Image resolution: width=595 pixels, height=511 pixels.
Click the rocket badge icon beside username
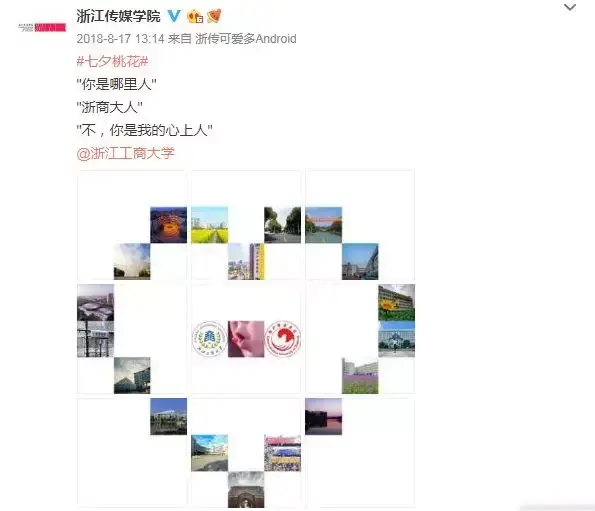pyautogui.click(x=214, y=16)
